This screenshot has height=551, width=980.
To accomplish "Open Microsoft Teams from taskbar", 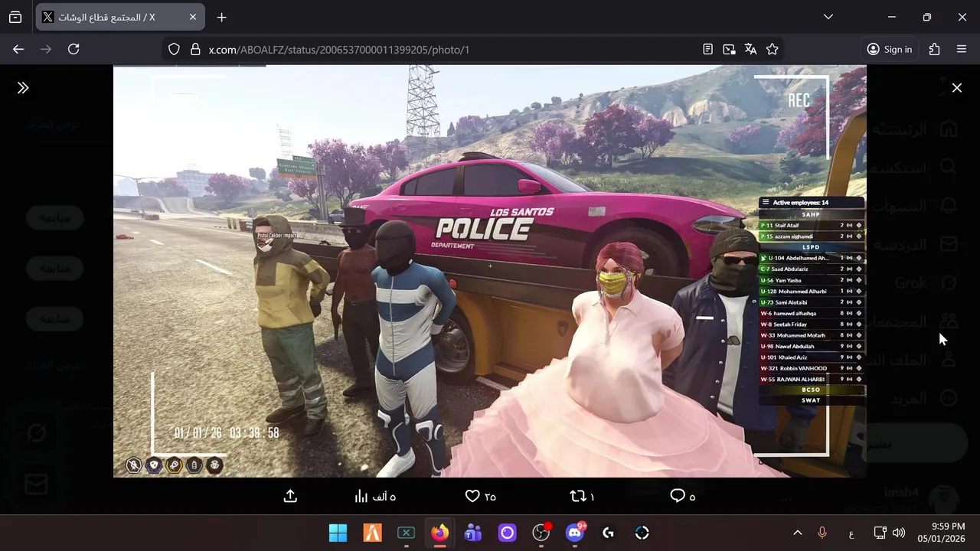I will tap(473, 533).
